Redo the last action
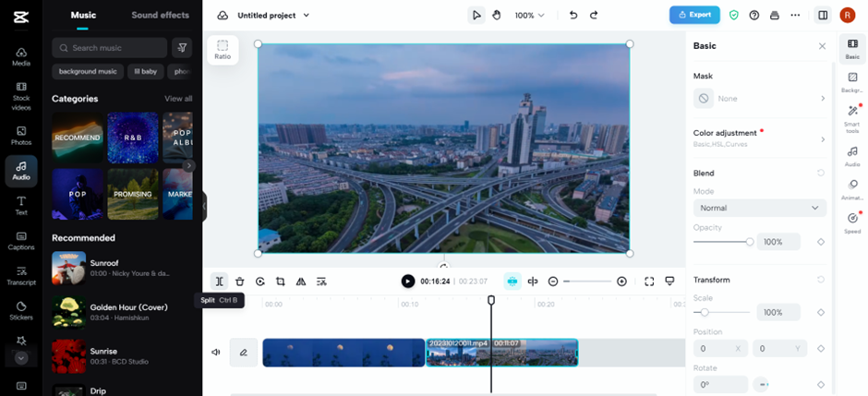Viewport: 868px width, 396px height. pos(594,16)
